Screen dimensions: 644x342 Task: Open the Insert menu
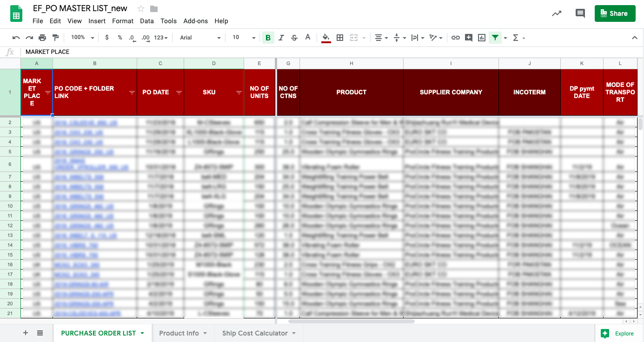(97, 21)
